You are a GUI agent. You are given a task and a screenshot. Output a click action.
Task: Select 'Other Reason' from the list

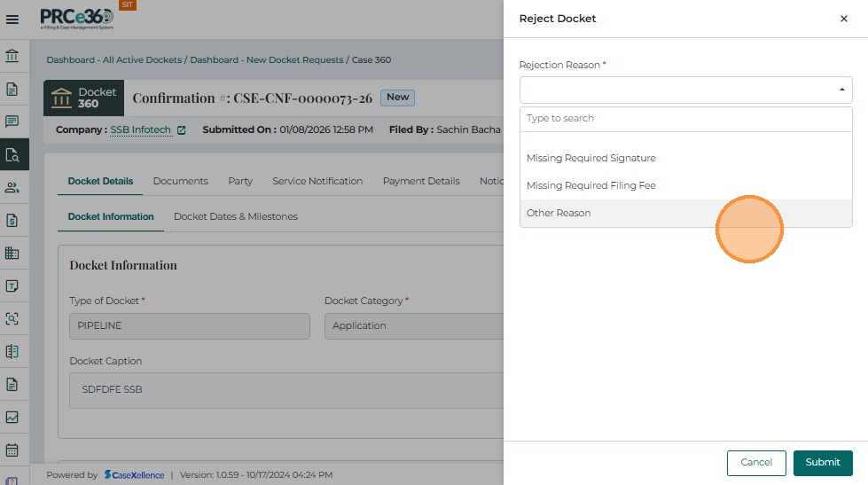[559, 213]
